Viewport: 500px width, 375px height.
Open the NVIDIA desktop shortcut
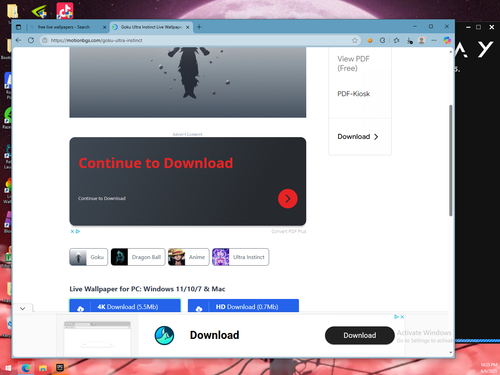(39, 11)
